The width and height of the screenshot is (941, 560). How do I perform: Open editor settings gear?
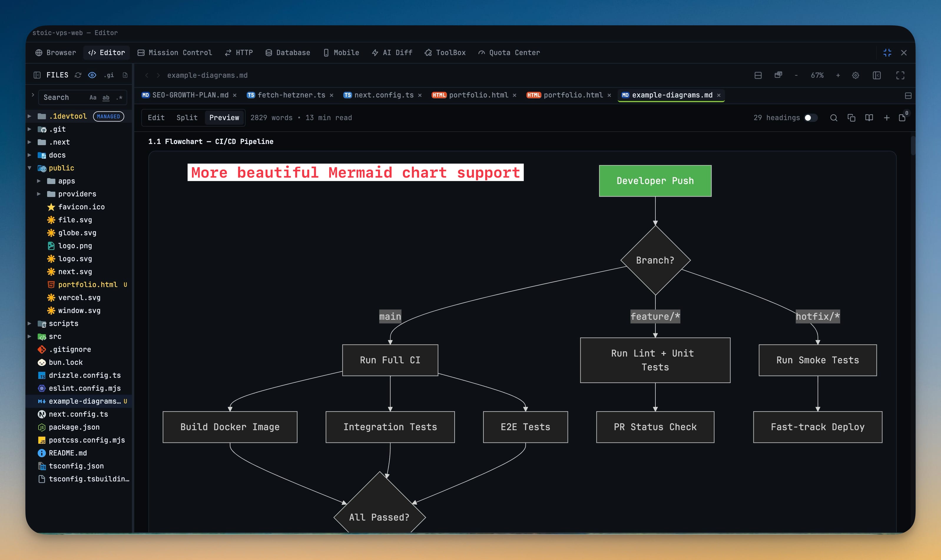click(x=855, y=75)
